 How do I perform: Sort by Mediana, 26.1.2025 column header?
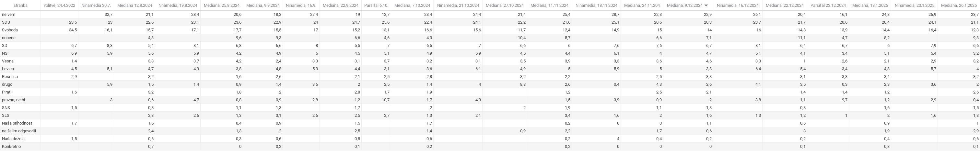click(959, 6)
